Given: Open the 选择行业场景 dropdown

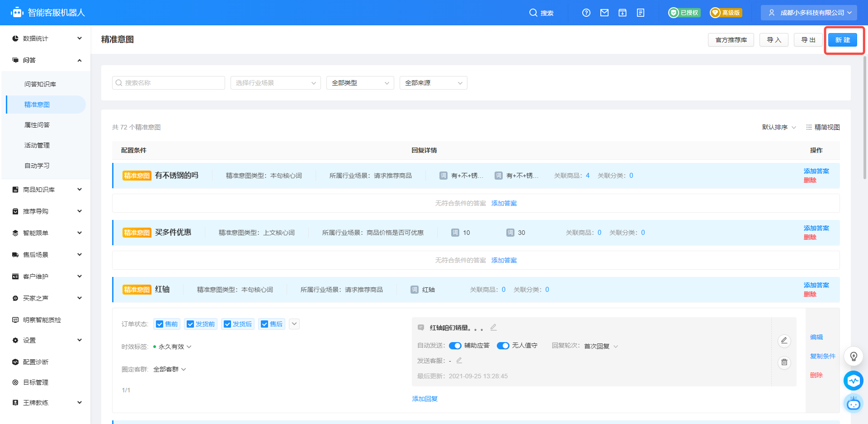Looking at the screenshot, I should pos(276,83).
